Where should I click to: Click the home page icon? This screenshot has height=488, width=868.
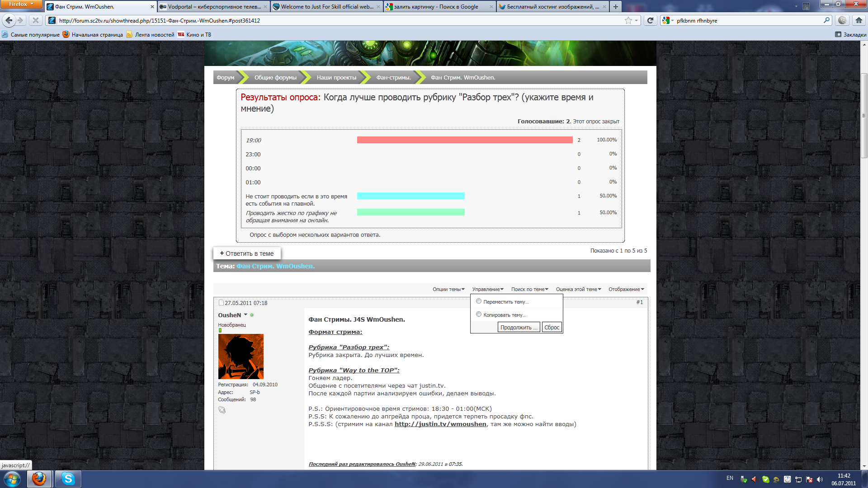pos(859,20)
